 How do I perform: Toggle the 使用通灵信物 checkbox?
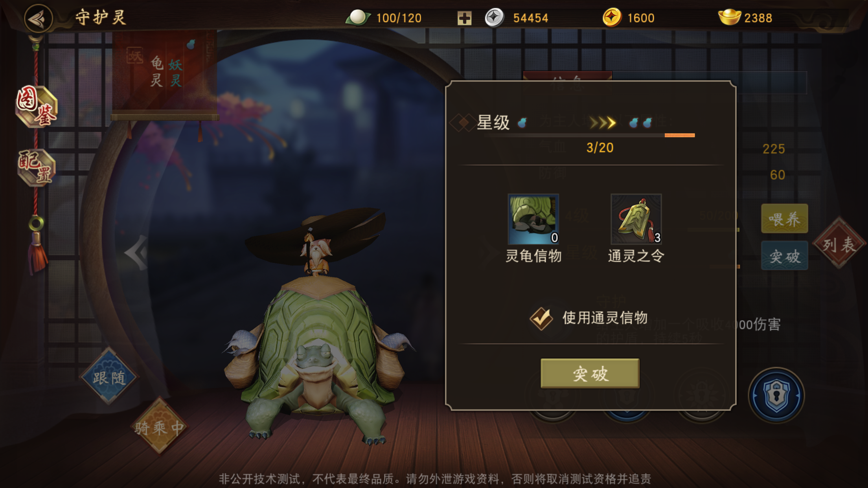coord(541,318)
